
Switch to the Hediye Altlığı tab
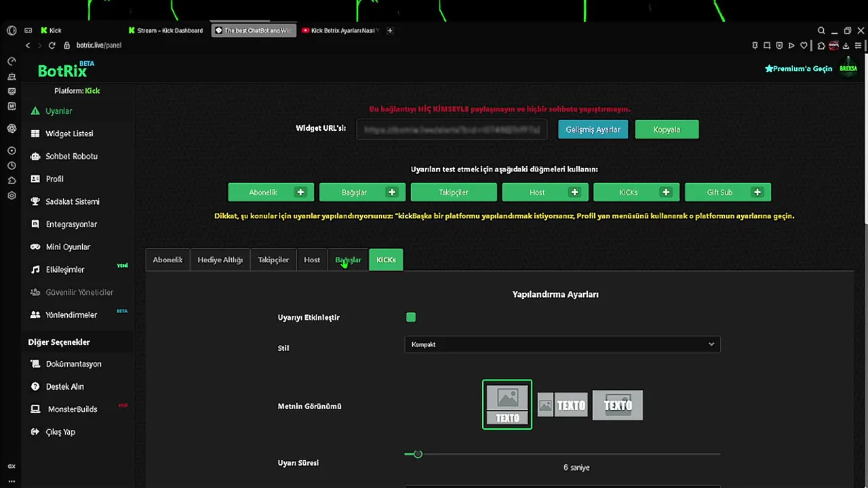tap(220, 260)
